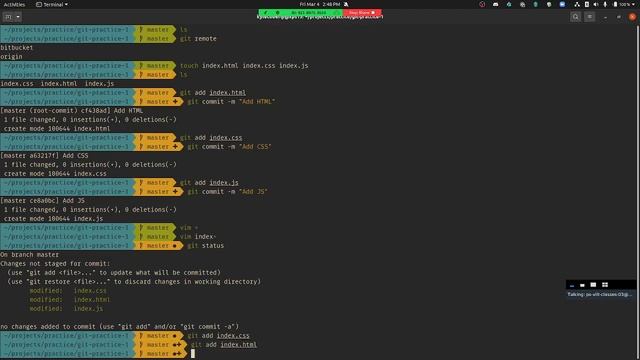Click the 'git remote' command text

[x=198, y=38]
